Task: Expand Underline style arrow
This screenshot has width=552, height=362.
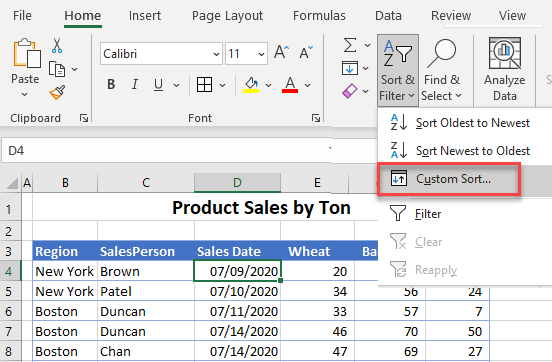Action: point(176,85)
